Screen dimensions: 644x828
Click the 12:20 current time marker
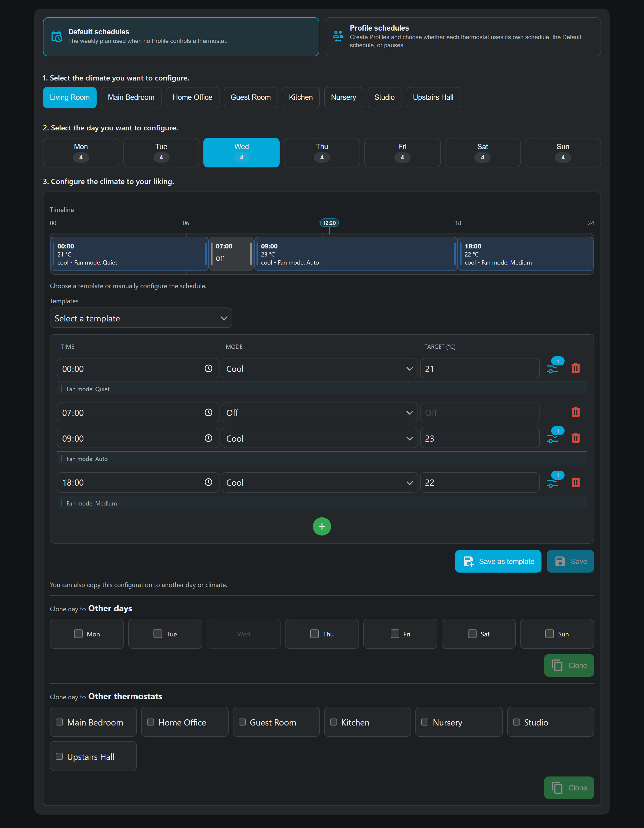[x=330, y=223]
